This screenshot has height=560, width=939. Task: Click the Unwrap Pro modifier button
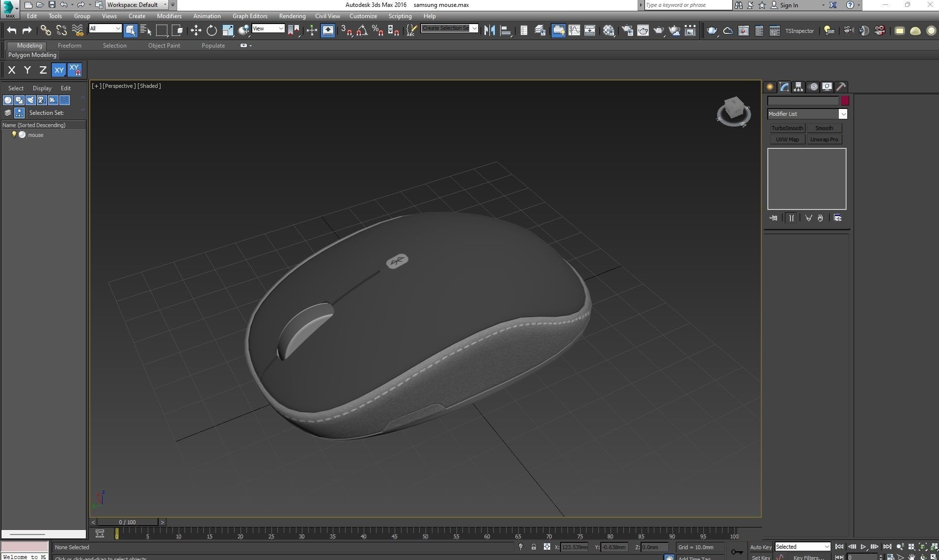pyautogui.click(x=824, y=139)
